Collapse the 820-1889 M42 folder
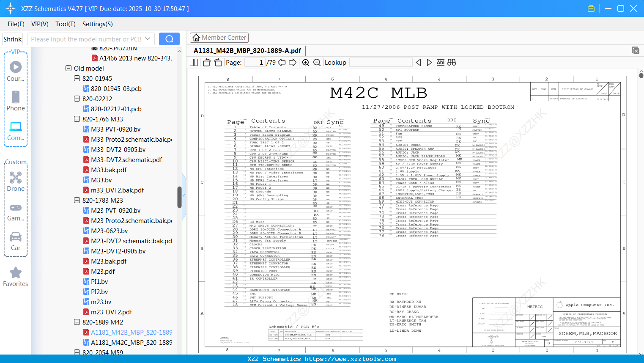Viewport: 644px width, 363px height. click(x=77, y=322)
